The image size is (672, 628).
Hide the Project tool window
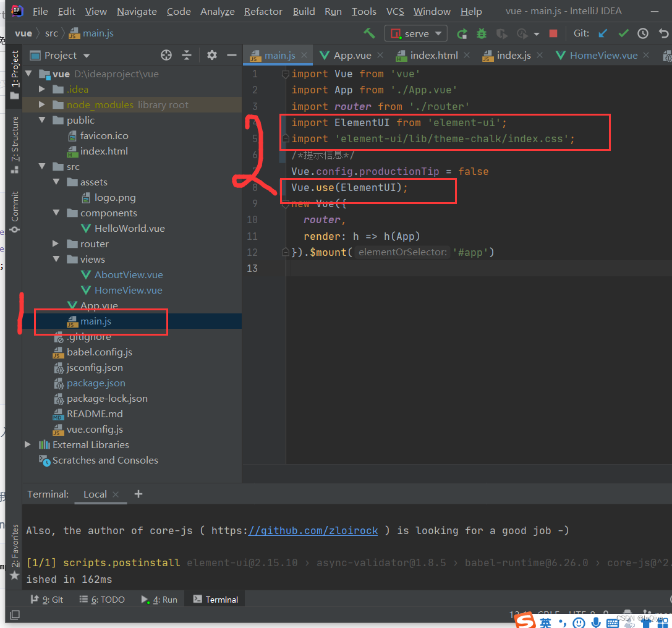coord(232,55)
